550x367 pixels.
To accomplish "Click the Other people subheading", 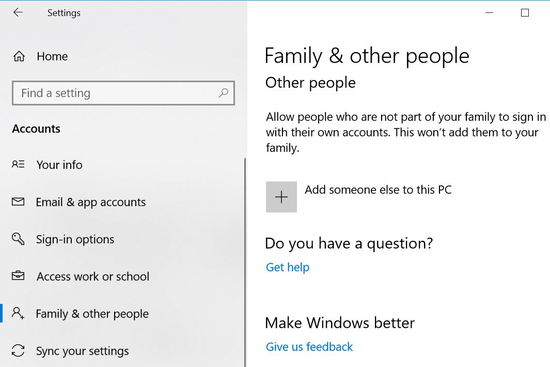I will point(310,83).
